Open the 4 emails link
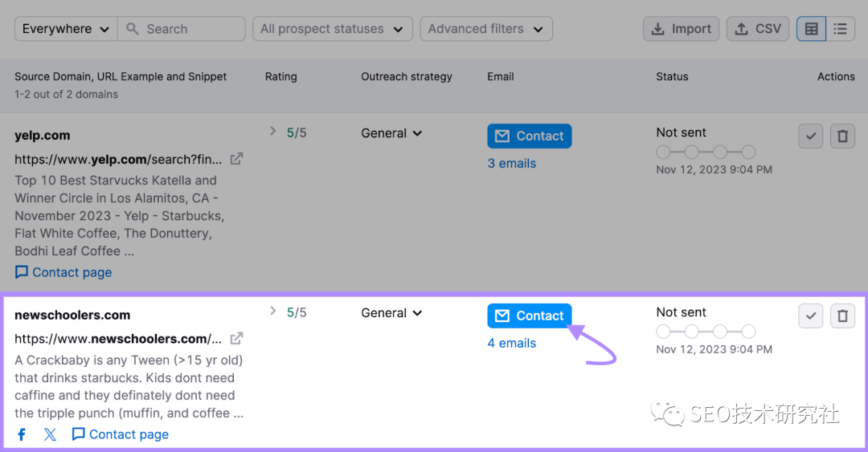 tap(511, 344)
